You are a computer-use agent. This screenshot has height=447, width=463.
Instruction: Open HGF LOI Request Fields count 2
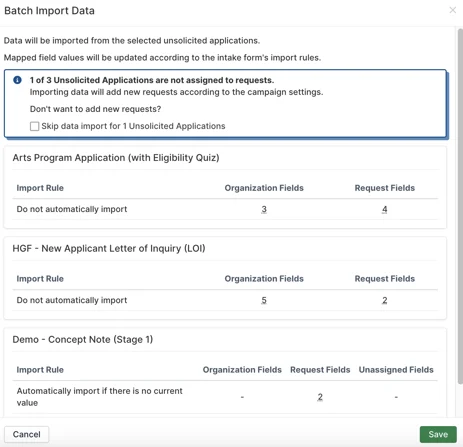tap(385, 300)
